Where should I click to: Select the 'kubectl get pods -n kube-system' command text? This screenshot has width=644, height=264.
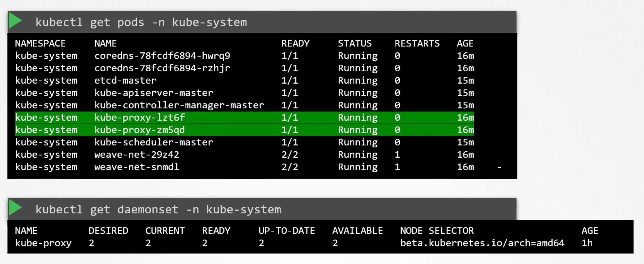[x=141, y=22]
